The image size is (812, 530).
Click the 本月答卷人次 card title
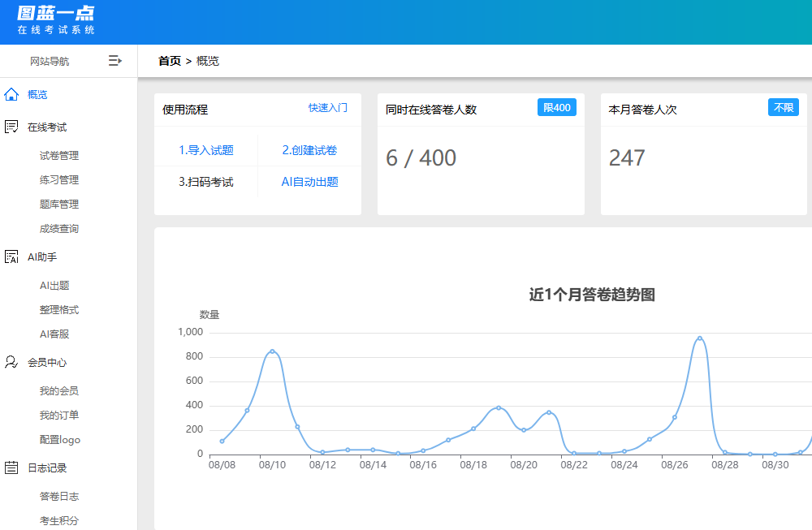tap(642, 110)
